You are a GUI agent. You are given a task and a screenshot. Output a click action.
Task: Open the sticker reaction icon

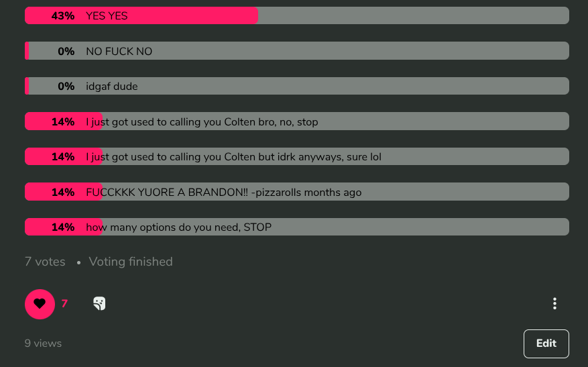[99, 304]
